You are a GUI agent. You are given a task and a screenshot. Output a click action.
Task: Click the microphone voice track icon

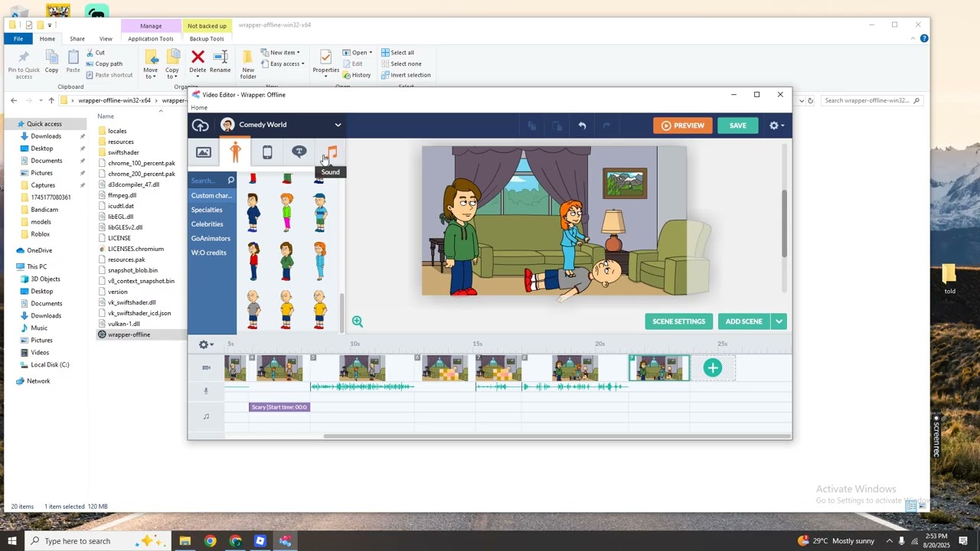(205, 391)
